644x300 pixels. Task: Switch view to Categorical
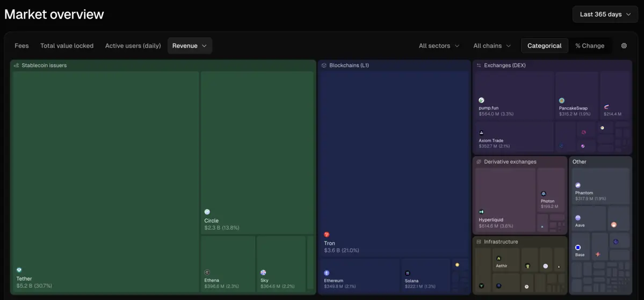click(x=544, y=46)
